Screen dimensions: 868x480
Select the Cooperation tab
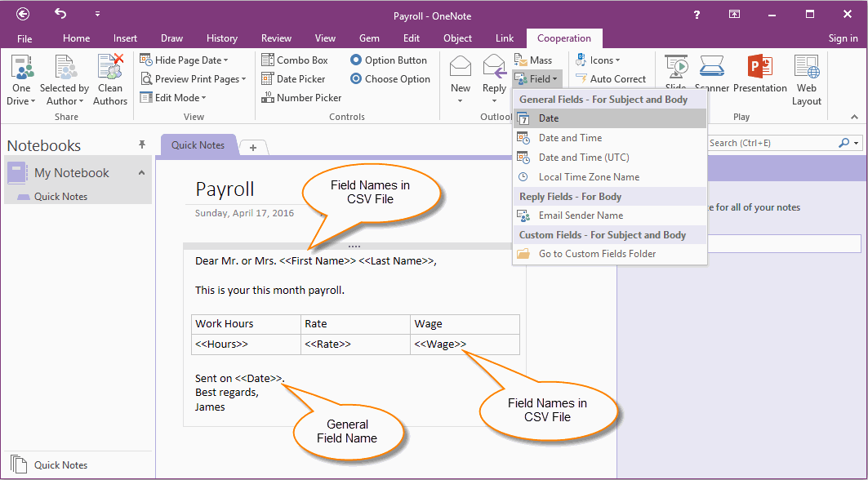coord(564,38)
